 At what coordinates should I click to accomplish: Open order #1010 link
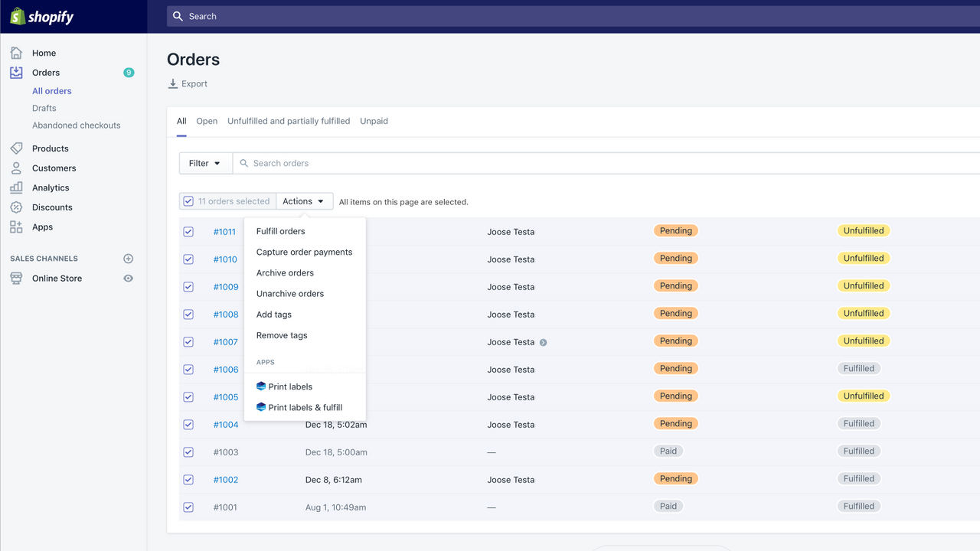(225, 259)
